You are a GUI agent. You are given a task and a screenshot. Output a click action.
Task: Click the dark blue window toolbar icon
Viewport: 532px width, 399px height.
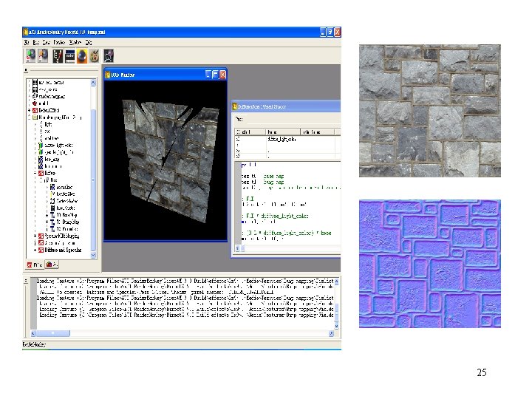tap(69, 55)
